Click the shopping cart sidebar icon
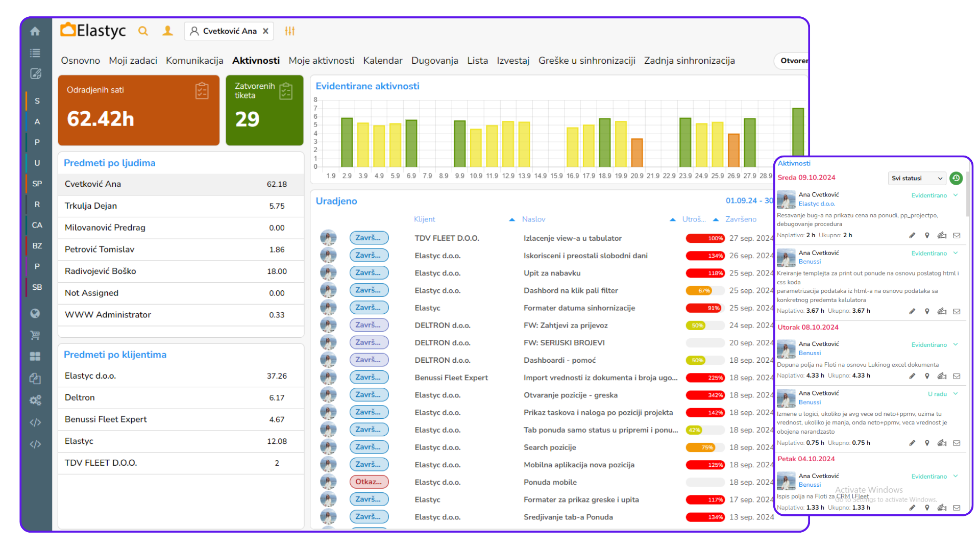This screenshot has width=980, height=551. (35, 335)
